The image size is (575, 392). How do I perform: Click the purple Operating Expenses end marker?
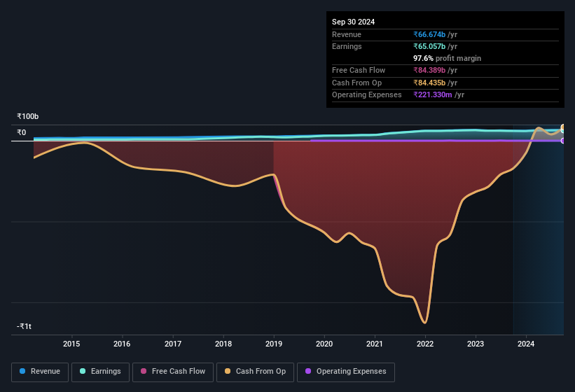click(563, 141)
